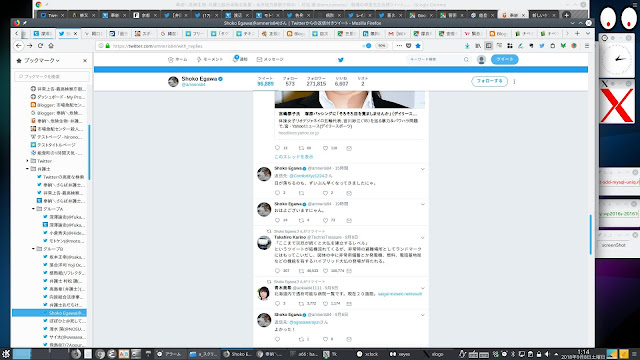Collapse the グループA bookmark folder
This screenshot has width=640, height=360.
tap(33, 209)
